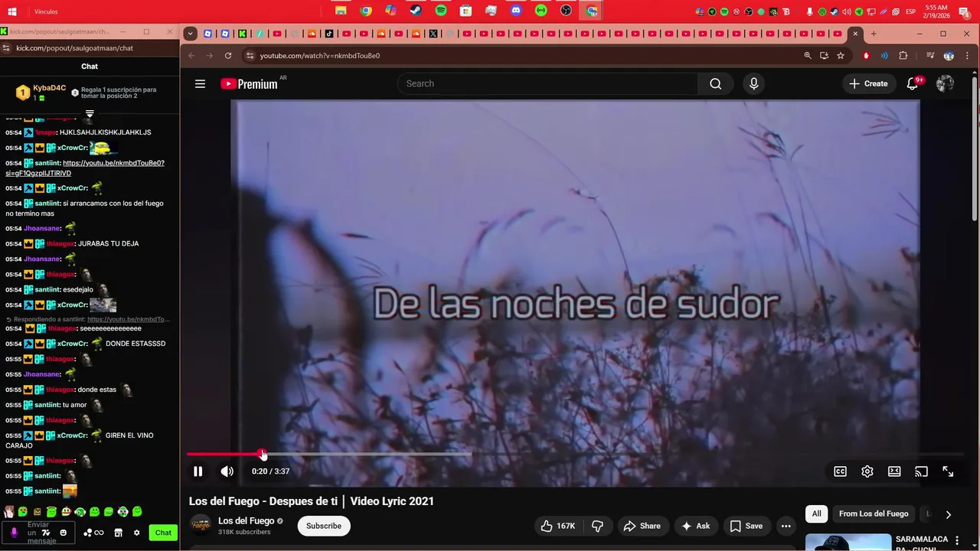Click the Kick chat message input
Viewport: 980px width, 551px height.
tap(39, 533)
